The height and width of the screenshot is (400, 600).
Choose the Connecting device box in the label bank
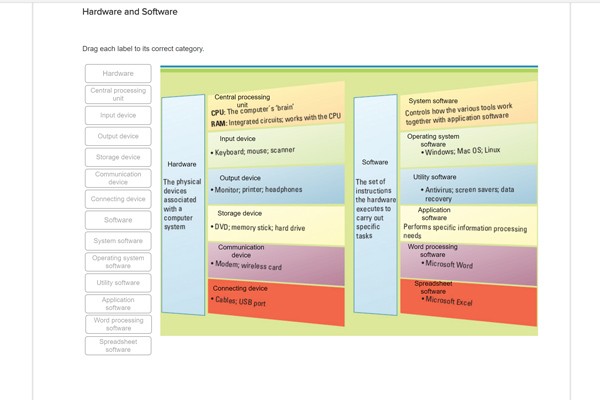pyautogui.click(x=118, y=199)
